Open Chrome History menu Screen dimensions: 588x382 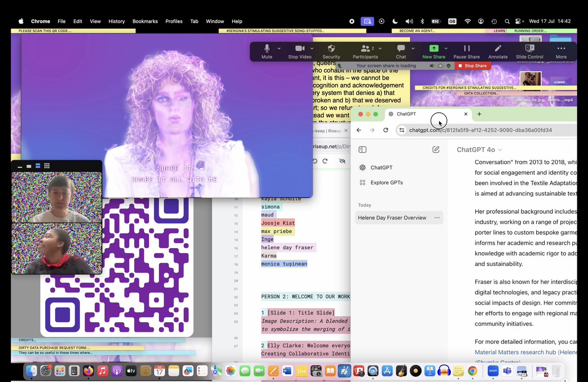(117, 21)
